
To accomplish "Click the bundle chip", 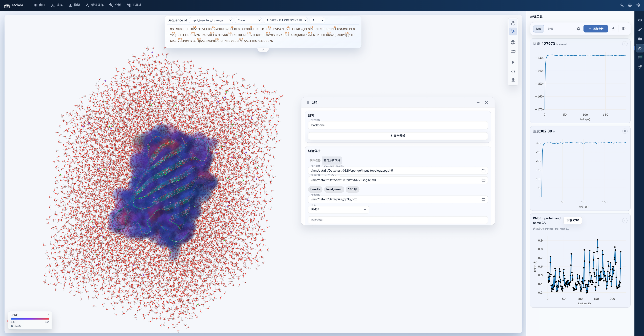I will pyautogui.click(x=315, y=189).
